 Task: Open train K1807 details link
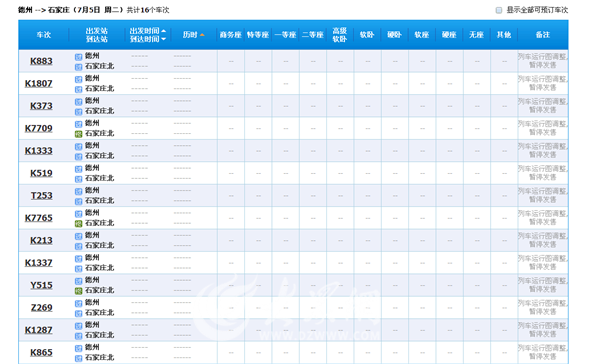(39, 83)
